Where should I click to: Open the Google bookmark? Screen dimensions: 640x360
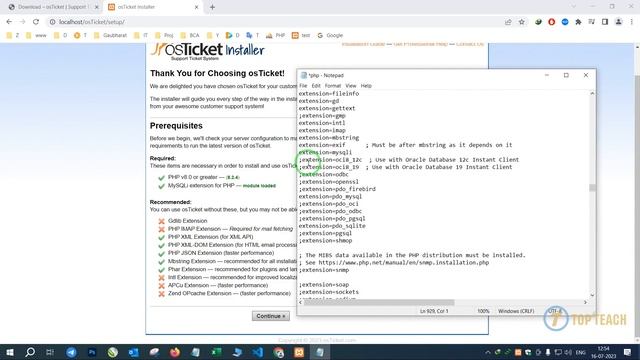330,36
